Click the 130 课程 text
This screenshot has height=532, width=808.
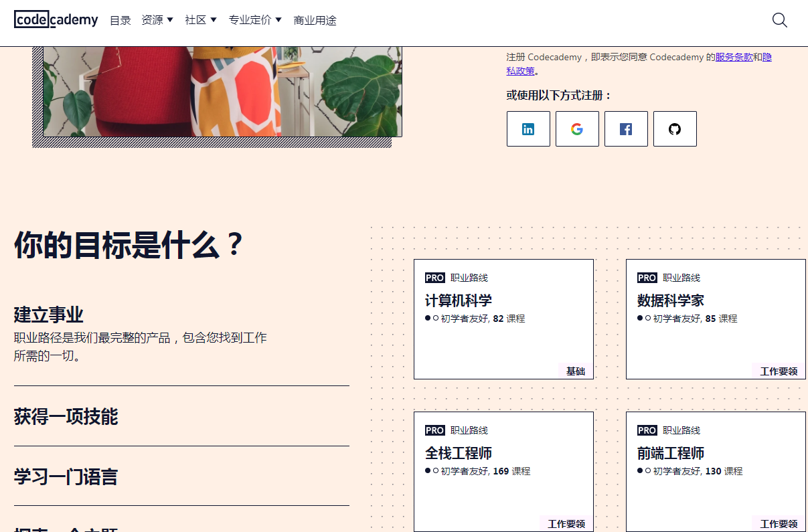pyautogui.click(x=724, y=471)
